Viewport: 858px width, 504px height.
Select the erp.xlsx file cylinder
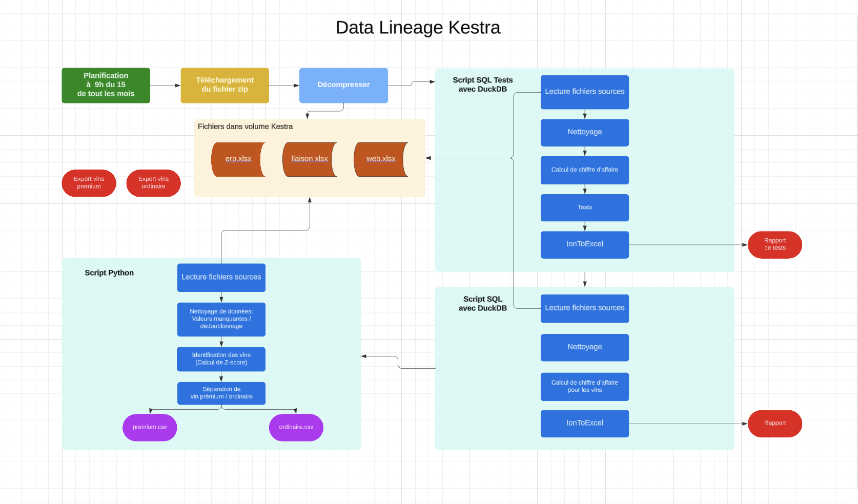pos(238,159)
